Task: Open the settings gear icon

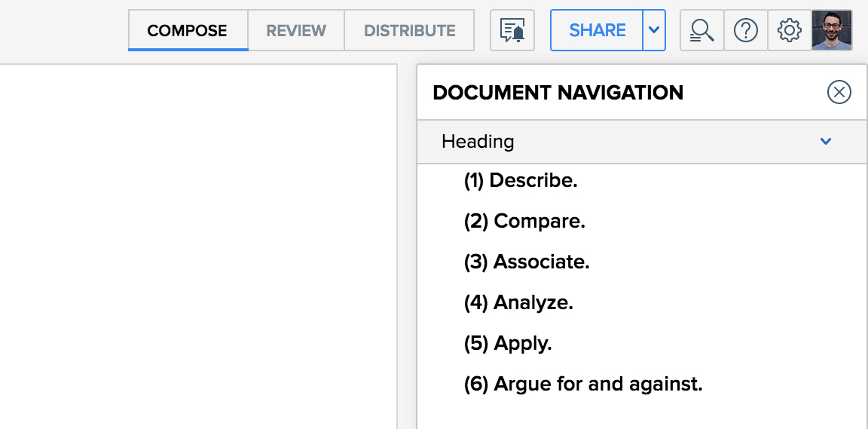Action: point(790,30)
